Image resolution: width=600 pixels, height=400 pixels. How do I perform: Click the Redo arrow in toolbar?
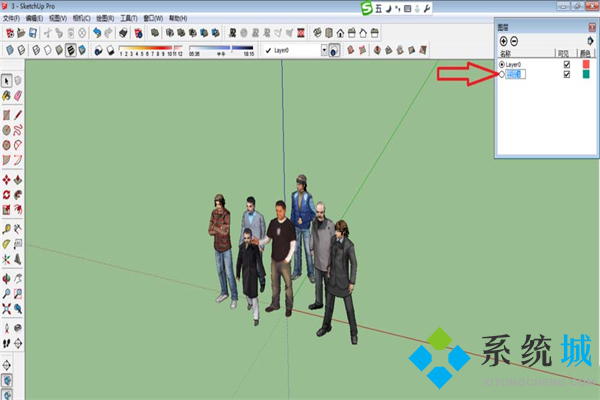tap(108, 33)
